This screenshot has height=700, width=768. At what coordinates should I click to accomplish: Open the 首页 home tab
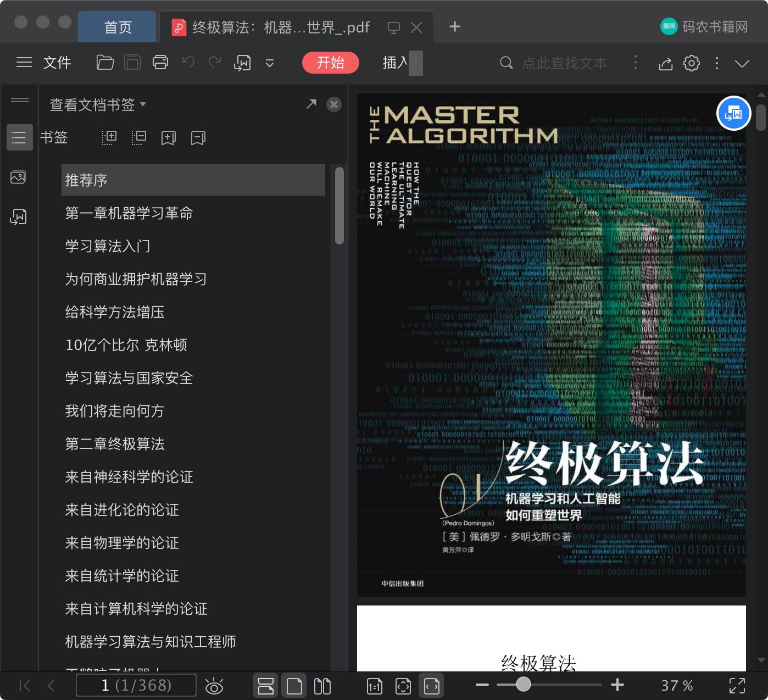(x=118, y=27)
